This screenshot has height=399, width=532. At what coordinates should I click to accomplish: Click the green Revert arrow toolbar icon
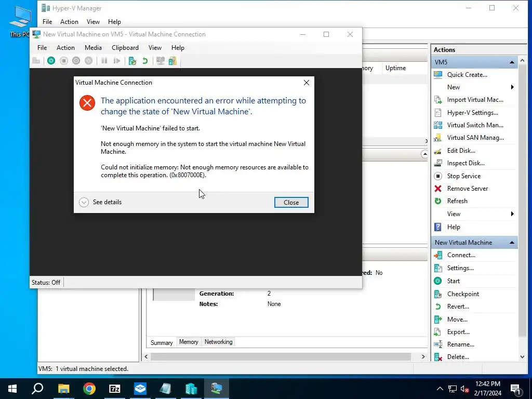click(145, 61)
